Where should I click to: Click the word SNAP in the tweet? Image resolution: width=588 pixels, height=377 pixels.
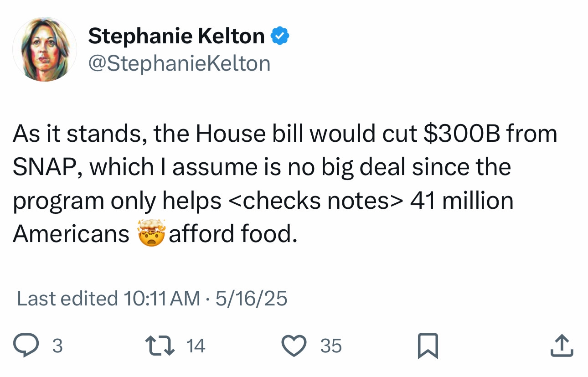[x=44, y=167]
